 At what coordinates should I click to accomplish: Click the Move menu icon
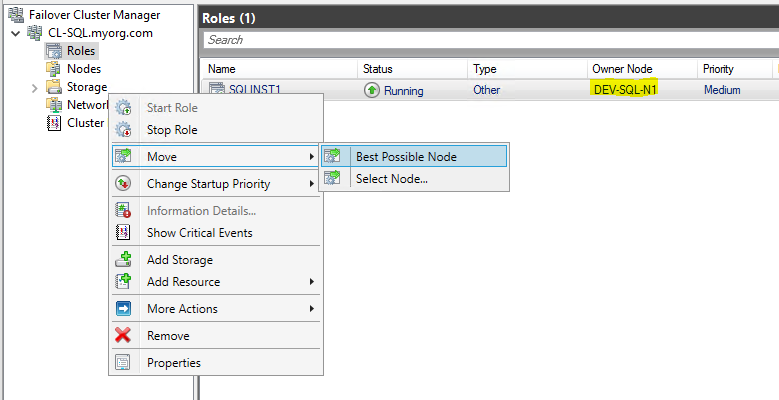tap(123, 157)
